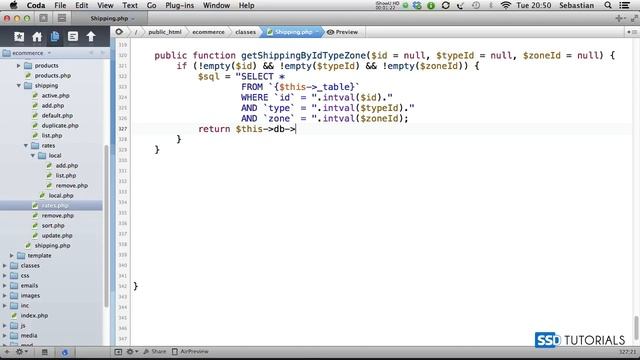Open active.php in shipping folder
640x360 pixels.
pos(55,96)
